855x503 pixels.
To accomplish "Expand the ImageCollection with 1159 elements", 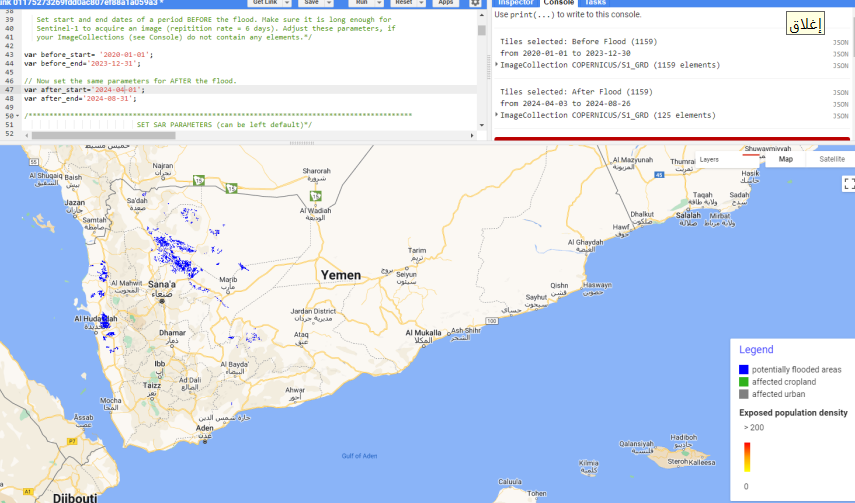I will tap(497, 65).
